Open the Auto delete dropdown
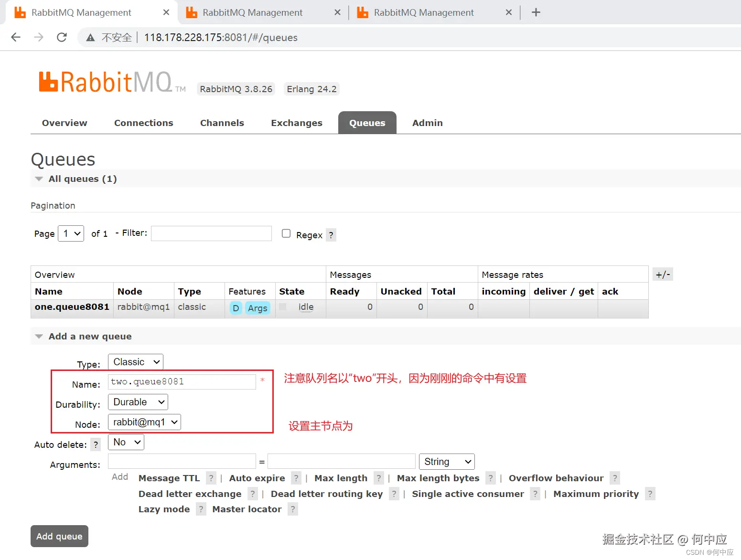This screenshot has height=560, width=741. pyautogui.click(x=126, y=442)
